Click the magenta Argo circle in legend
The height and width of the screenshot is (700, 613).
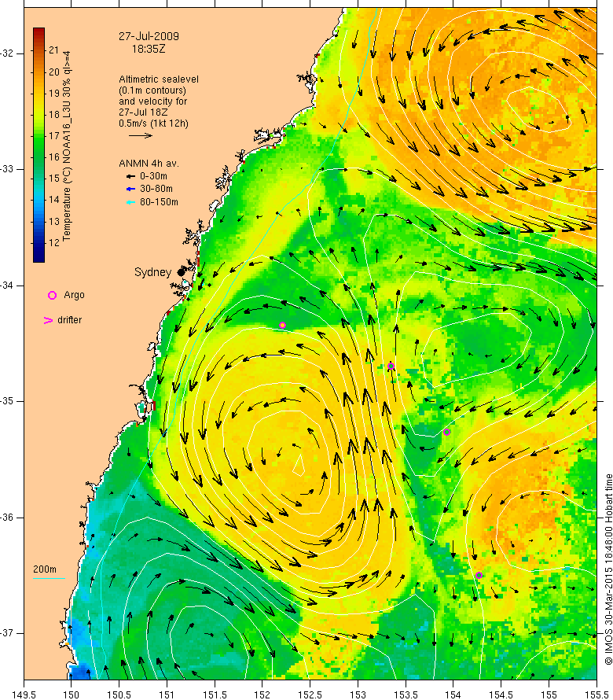tap(52, 295)
